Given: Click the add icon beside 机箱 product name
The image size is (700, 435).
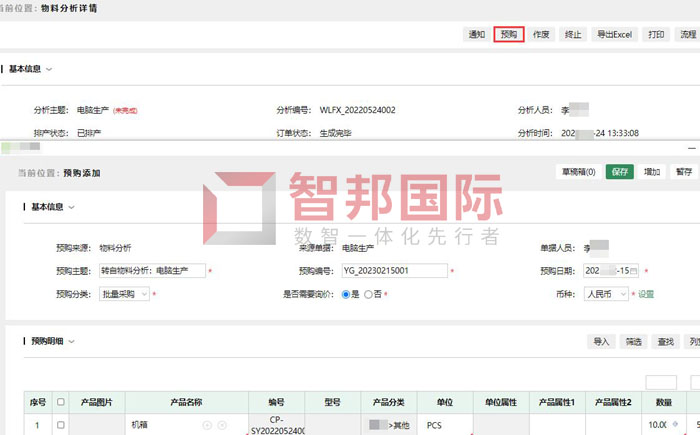Looking at the screenshot, I should point(207,425).
